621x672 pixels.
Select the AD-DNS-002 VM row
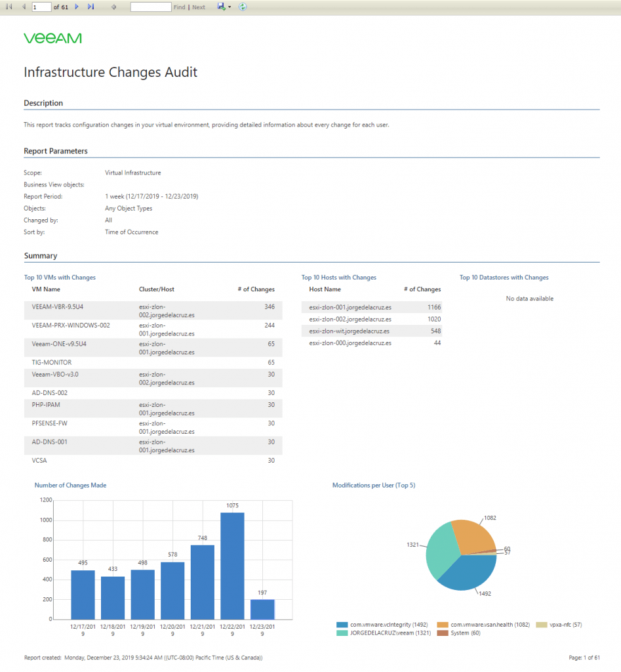[153, 393]
